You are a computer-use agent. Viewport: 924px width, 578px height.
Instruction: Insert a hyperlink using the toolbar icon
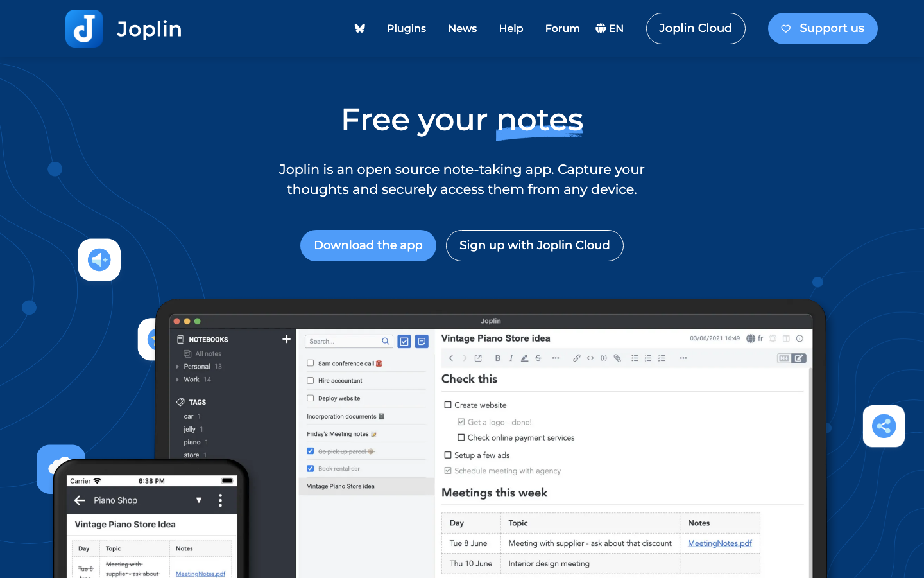click(x=577, y=358)
